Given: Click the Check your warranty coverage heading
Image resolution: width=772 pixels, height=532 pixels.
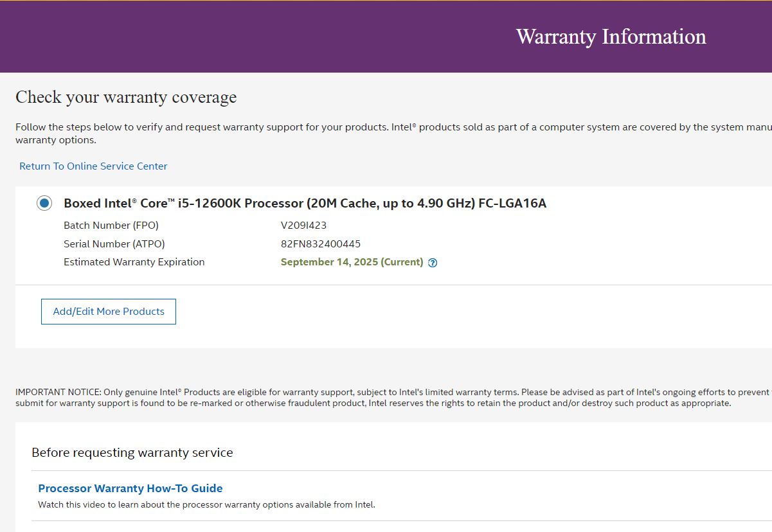Looking at the screenshot, I should (x=126, y=97).
